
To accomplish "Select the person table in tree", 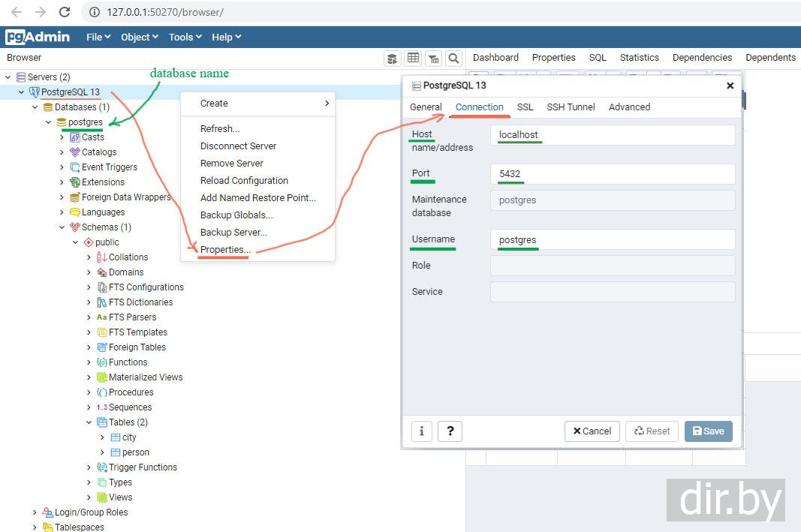I will pyautogui.click(x=135, y=452).
